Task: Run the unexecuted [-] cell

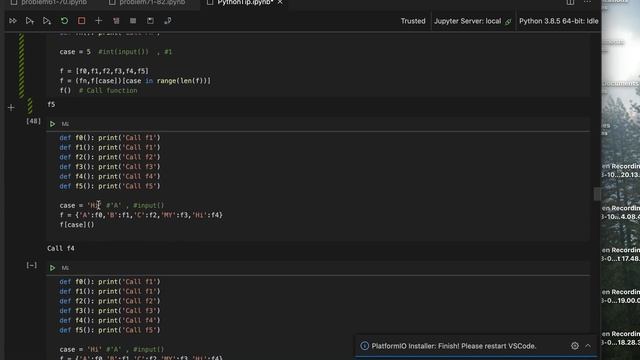Action: pos(52,268)
